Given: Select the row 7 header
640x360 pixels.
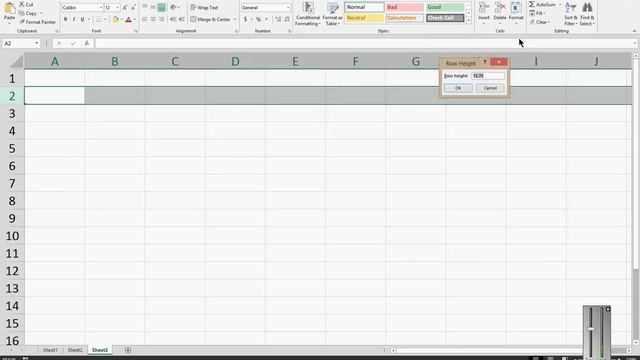Looking at the screenshot, I should (x=12, y=183).
